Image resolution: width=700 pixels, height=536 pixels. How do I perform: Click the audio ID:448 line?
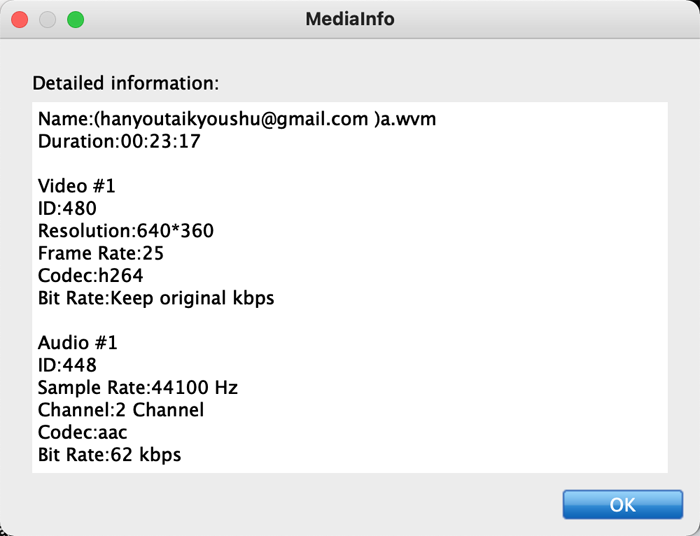pyautogui.click(x=67, y=365)
